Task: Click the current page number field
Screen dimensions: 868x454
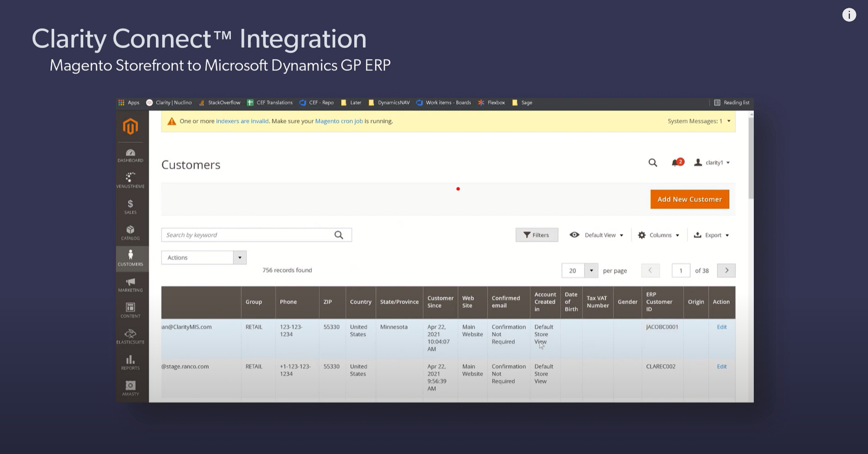Action: click(681, 271)
